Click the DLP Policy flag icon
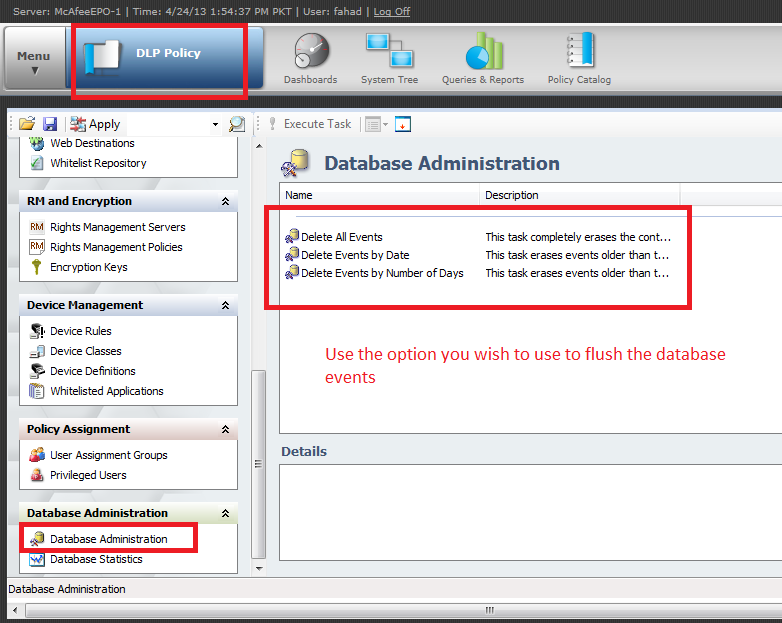The width and height of the screenshot is (782, 623). tap(102, 58)
